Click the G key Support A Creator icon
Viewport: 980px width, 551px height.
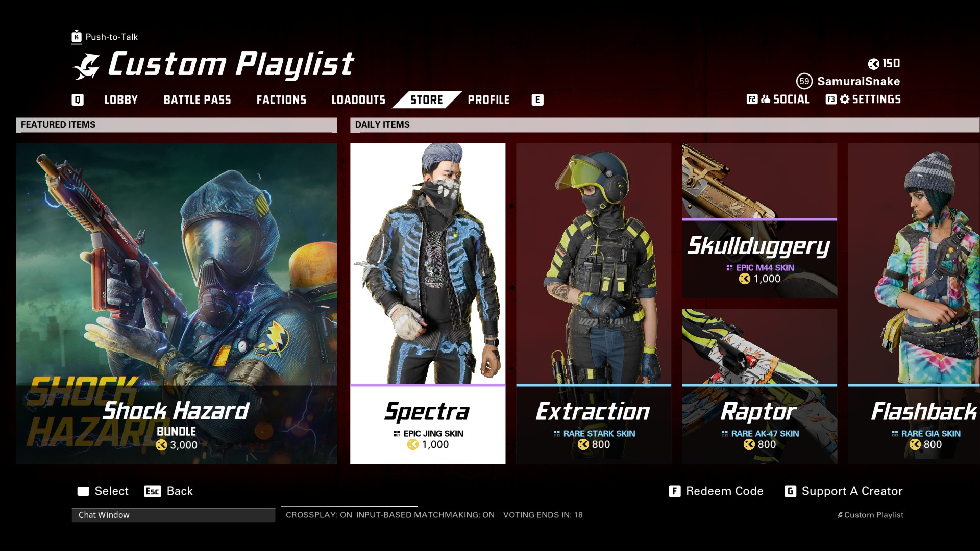click(790, 491)
